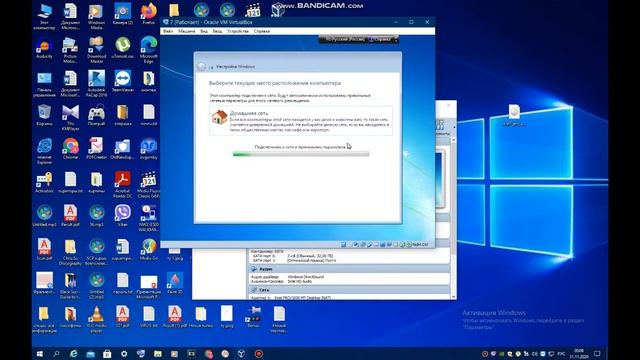Click the back arrow in the Windows setup dialog
The width and height of the screenshot is (640, 360).
pos(201,67)
